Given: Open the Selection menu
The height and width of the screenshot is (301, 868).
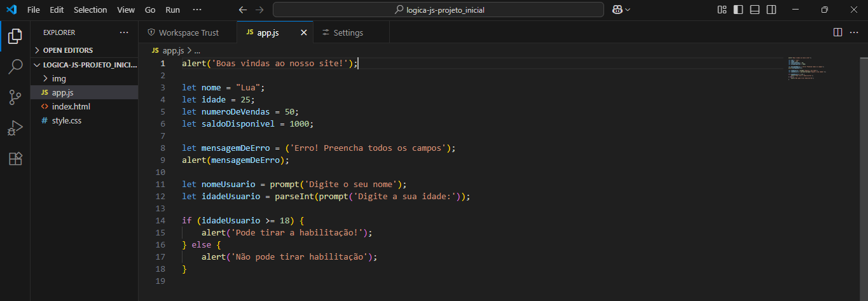Looking at the screenshot, I should [90, 10].
